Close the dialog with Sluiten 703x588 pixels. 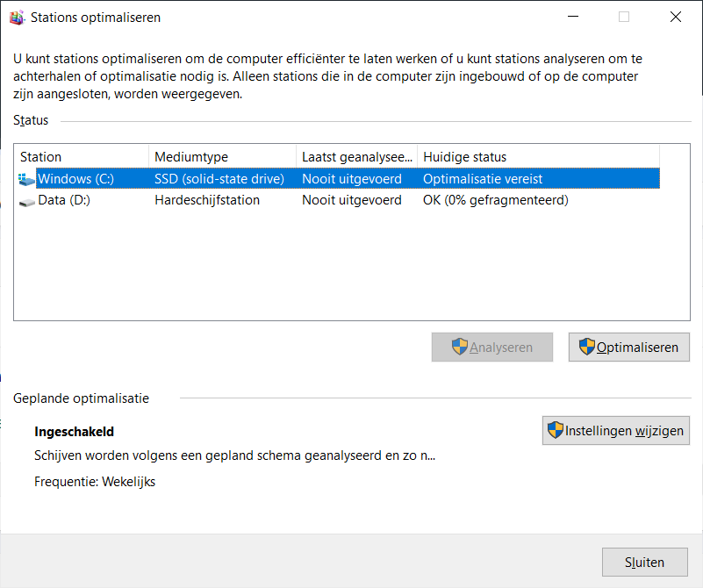[x=644, y=562]
